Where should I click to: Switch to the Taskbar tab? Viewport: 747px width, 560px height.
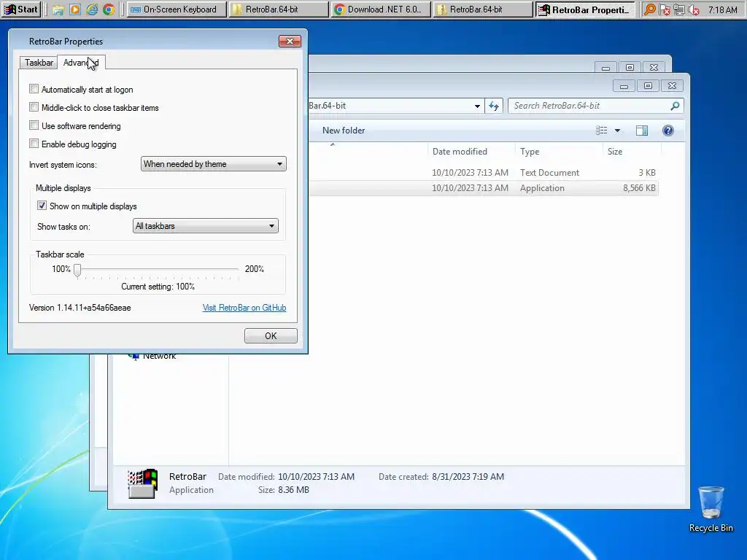pos(39,63)
